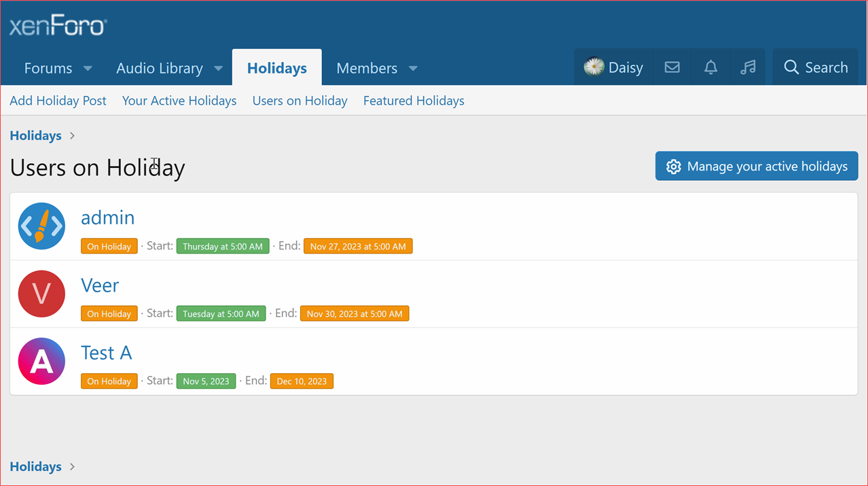Open the alerts bell icon
Screen dimensions: 868x486
coord(710,67)
